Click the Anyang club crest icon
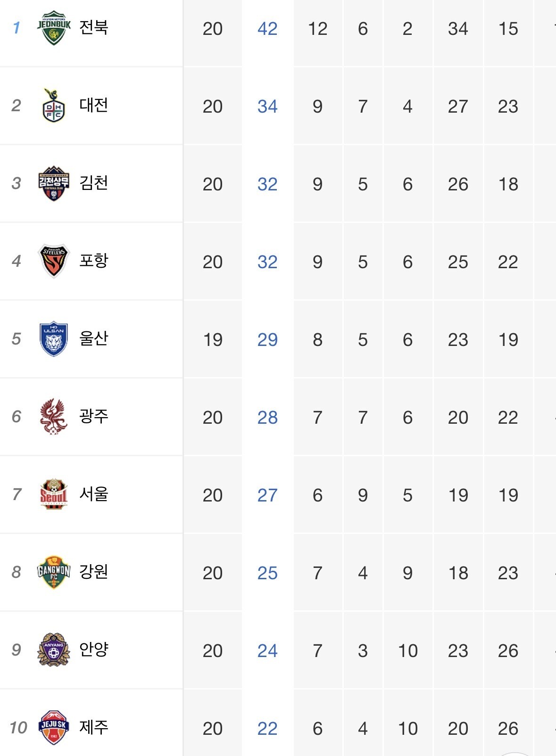Image resolution: width=556 pixels, height=756 pixels. (54, 649)
